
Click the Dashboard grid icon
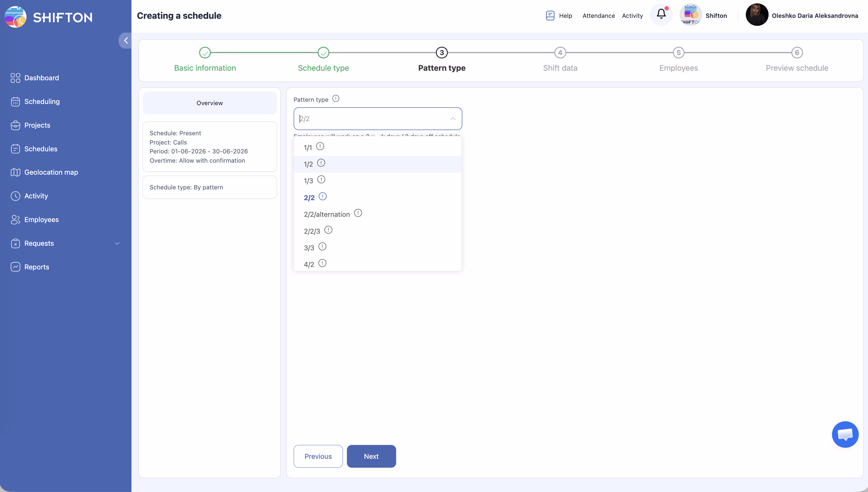point(15,78)
